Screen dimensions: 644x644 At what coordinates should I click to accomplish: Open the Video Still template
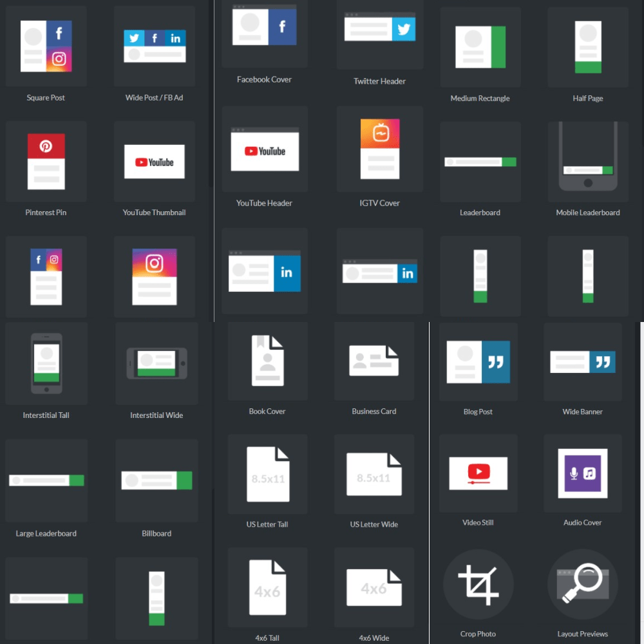478,473
